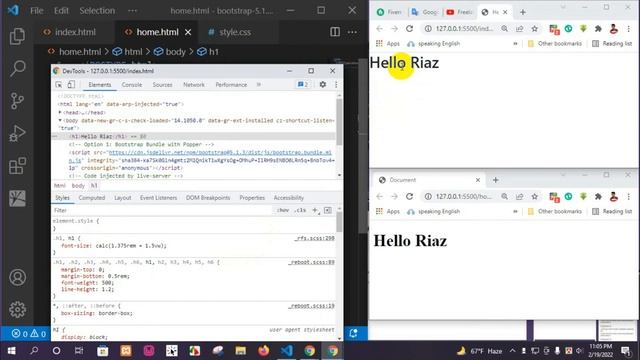Open the VS Code Explorer panel

[17, 36]
